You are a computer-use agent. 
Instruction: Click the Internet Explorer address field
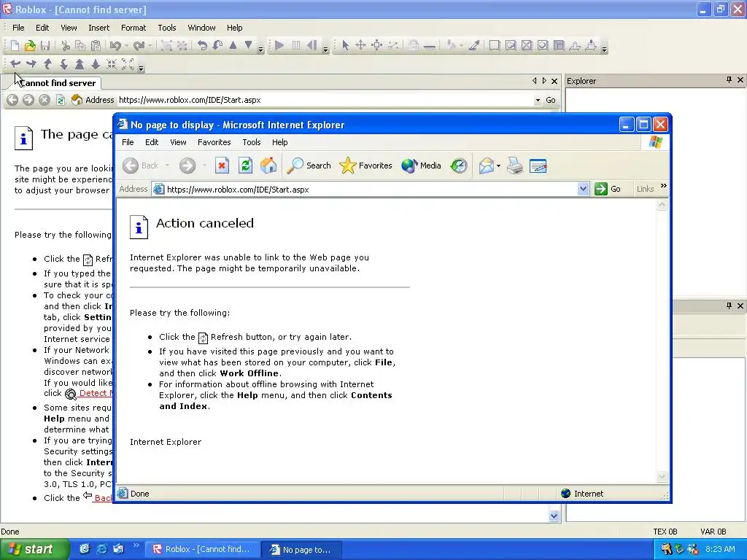pos(371,189)
